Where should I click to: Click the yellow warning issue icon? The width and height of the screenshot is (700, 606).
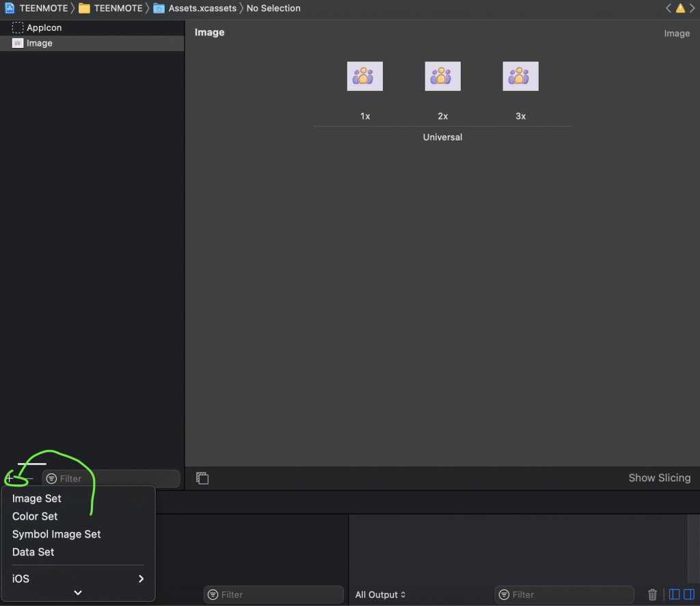(x=680, y=8)
